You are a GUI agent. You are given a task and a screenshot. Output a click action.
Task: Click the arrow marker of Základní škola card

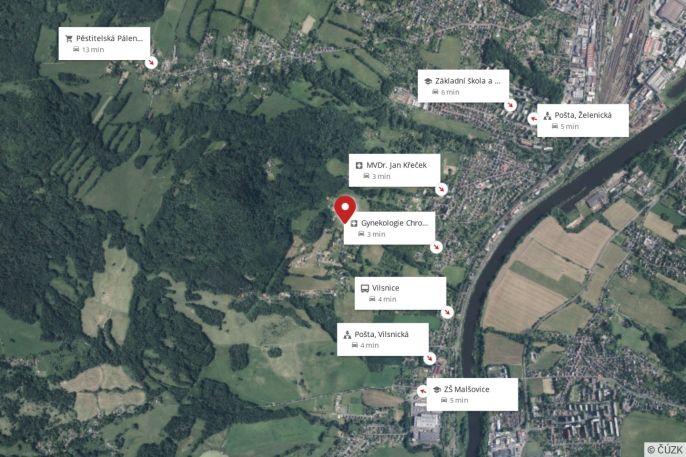coord(510,105)
